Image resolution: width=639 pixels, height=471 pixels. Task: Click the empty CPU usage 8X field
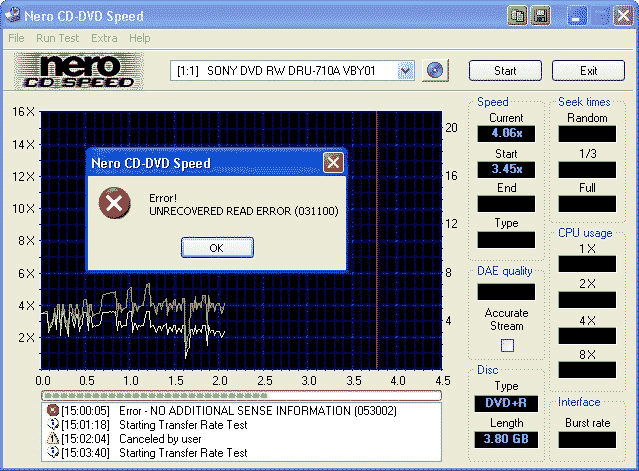[x=587, y=370]
